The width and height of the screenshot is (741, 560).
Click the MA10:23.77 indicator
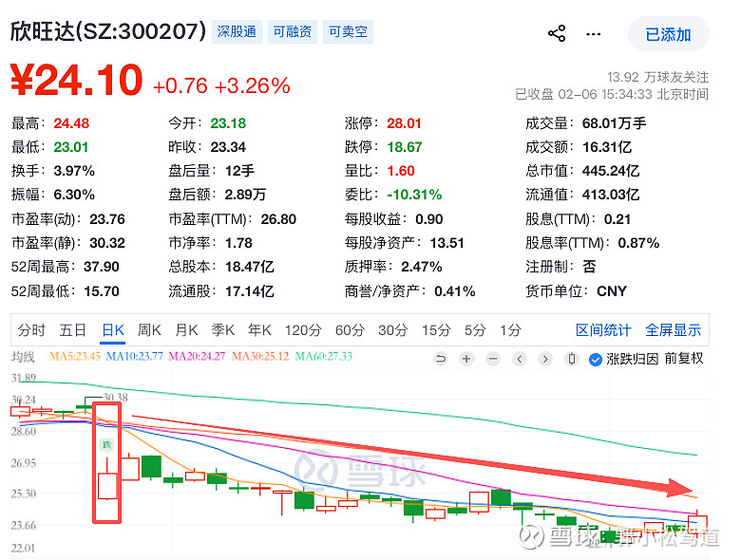coord(134,357)
